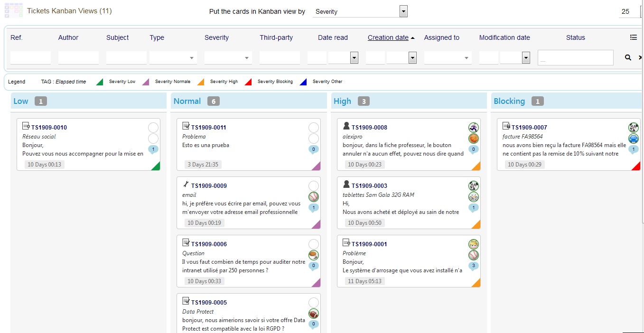Expand the Severity filter dropdown
Viewport: 644px width, 333px height.
click(228, 58)
